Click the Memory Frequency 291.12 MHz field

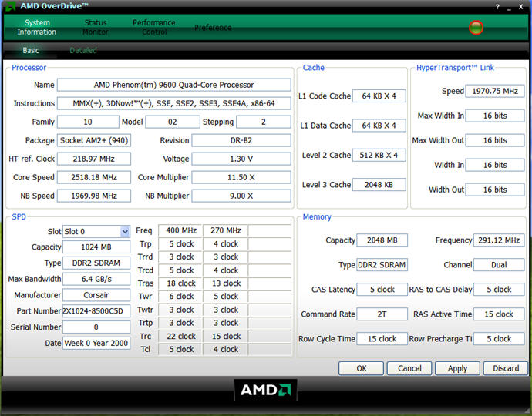tap(499, 240)
